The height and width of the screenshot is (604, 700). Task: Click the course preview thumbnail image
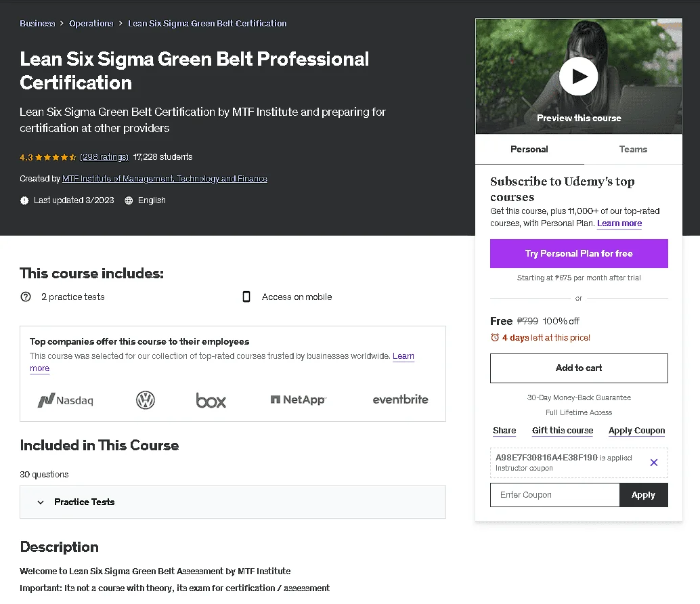(579, 77)
